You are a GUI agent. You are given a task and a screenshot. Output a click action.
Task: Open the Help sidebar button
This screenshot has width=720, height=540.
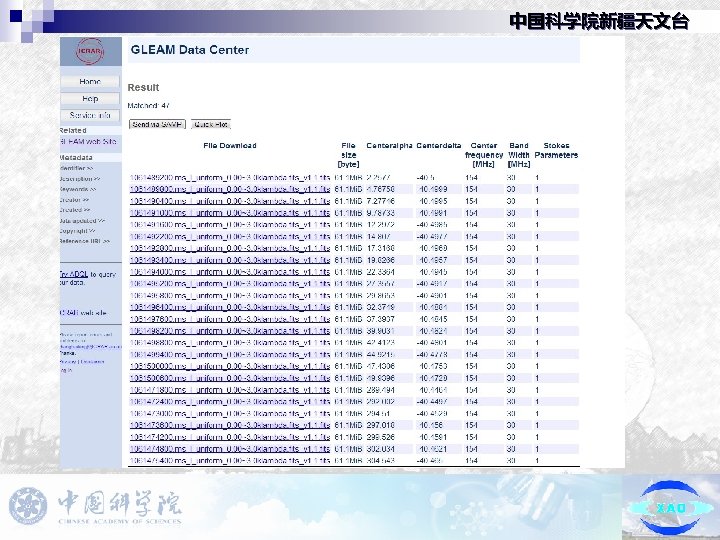pyautogui.click(x=90, y=98)
